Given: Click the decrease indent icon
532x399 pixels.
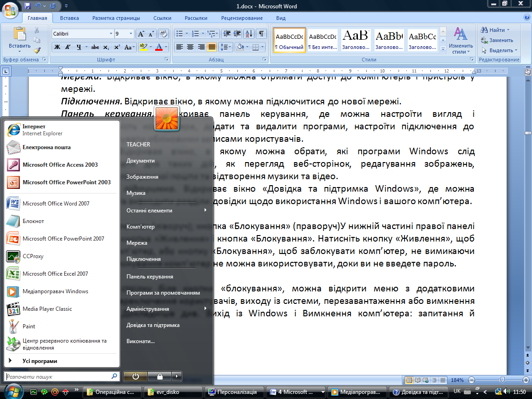Looking at the screenshot, I should (227, 34).
